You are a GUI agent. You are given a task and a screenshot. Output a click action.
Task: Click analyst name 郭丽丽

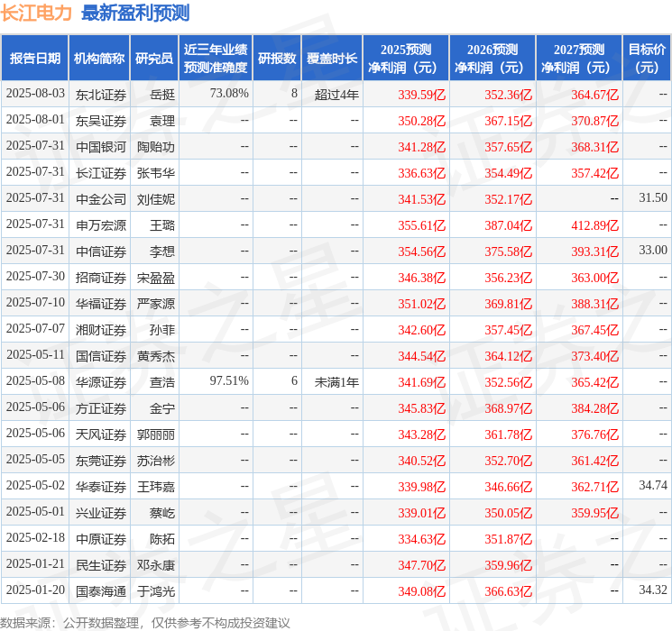point(156,434)
